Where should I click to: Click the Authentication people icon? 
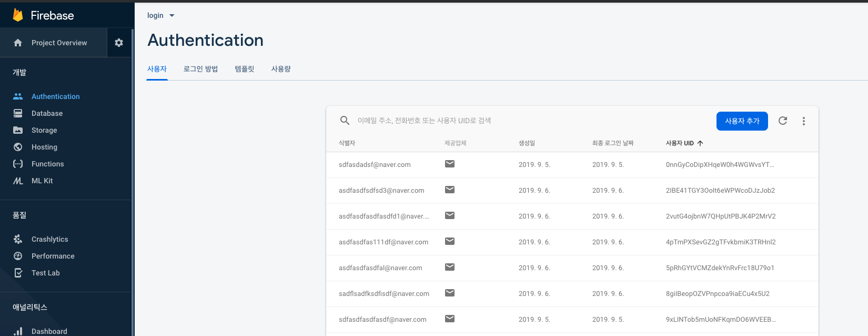point(18,96)
